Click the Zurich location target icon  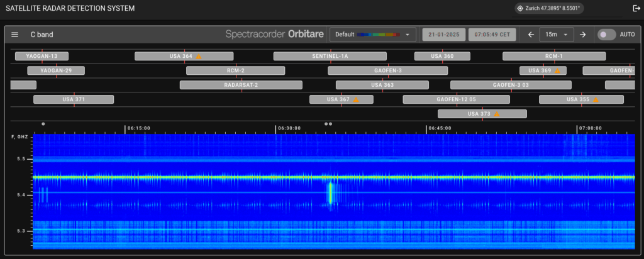point(520,8)
